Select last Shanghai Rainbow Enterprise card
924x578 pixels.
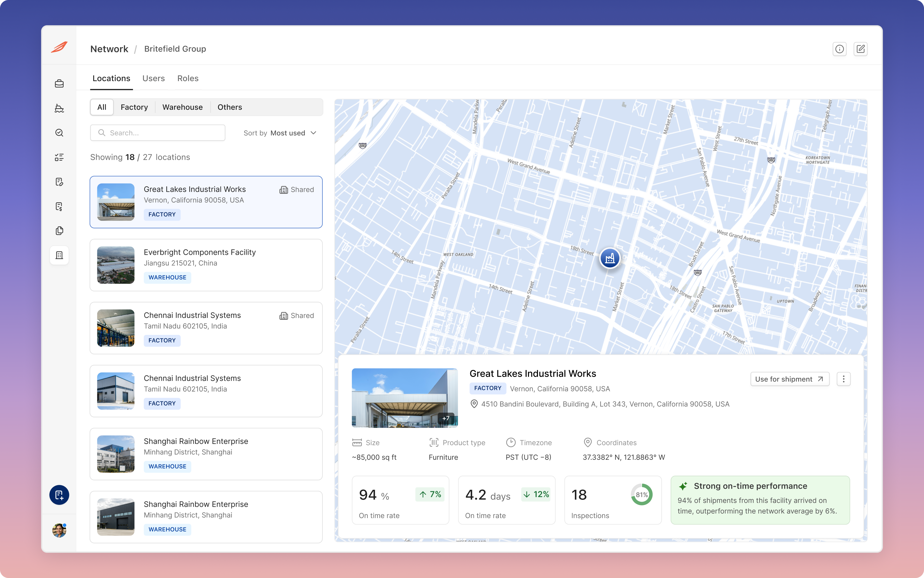pyautogui.click(x=206, y=517)
